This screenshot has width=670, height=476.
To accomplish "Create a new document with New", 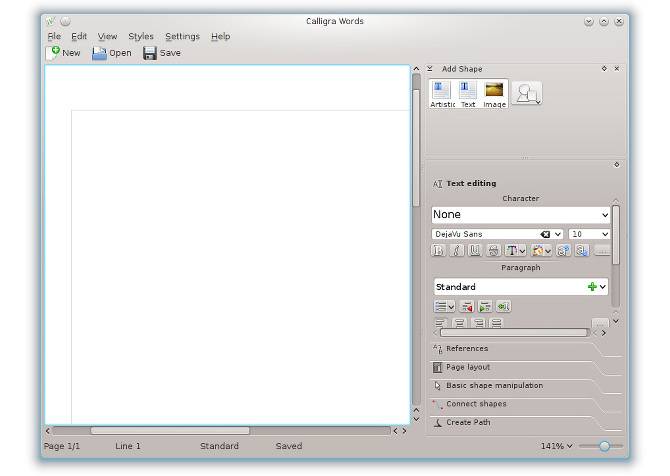I will 64,53.
